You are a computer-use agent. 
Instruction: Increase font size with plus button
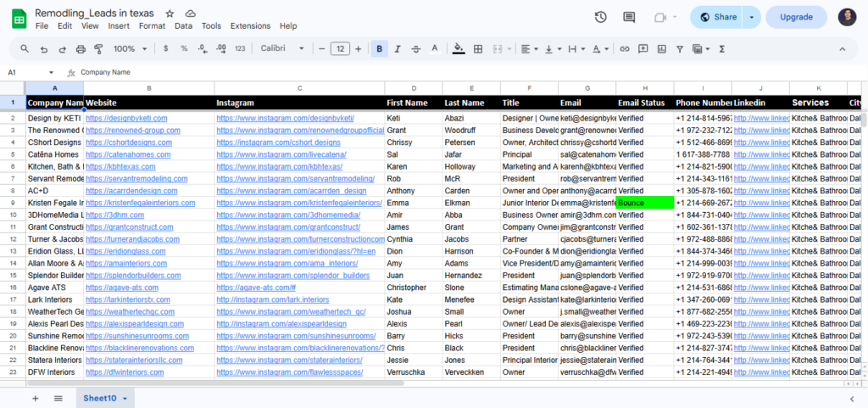[x=359, y=48]
